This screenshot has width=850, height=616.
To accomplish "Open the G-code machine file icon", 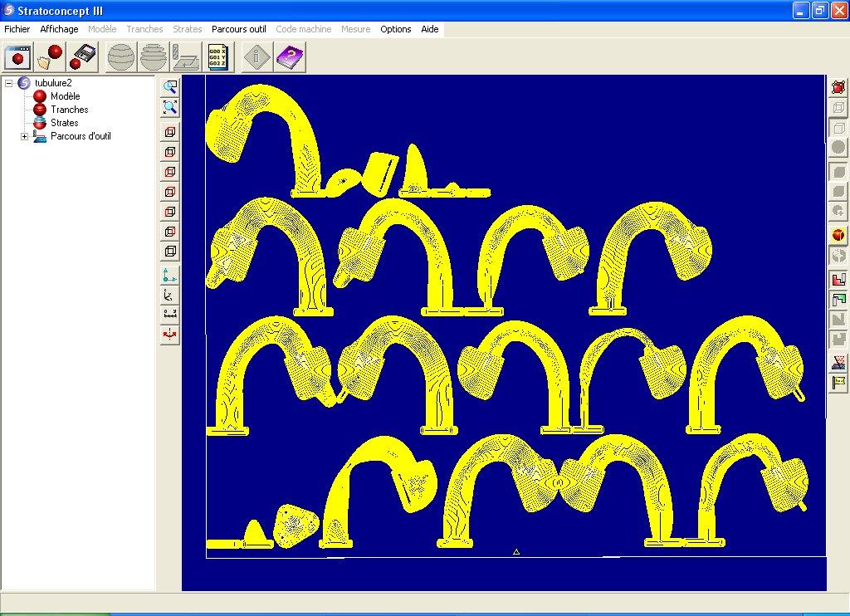I will [x=218, y=57].
